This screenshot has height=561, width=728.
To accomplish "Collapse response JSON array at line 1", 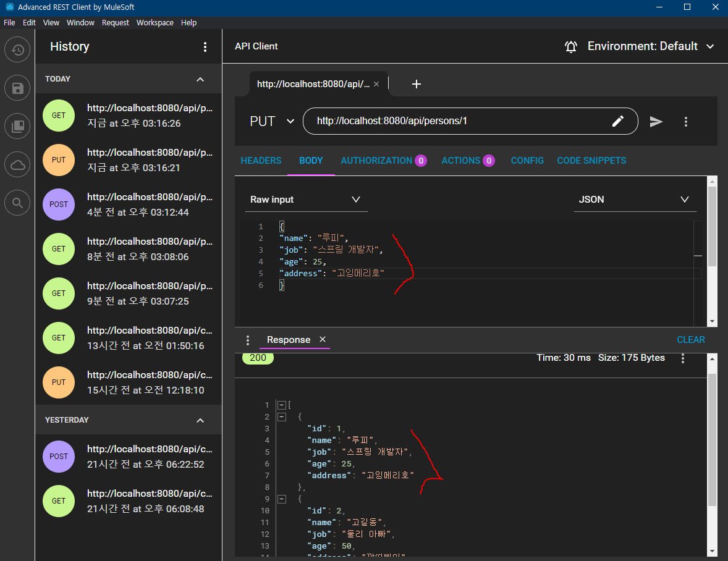I will point(281,405).
